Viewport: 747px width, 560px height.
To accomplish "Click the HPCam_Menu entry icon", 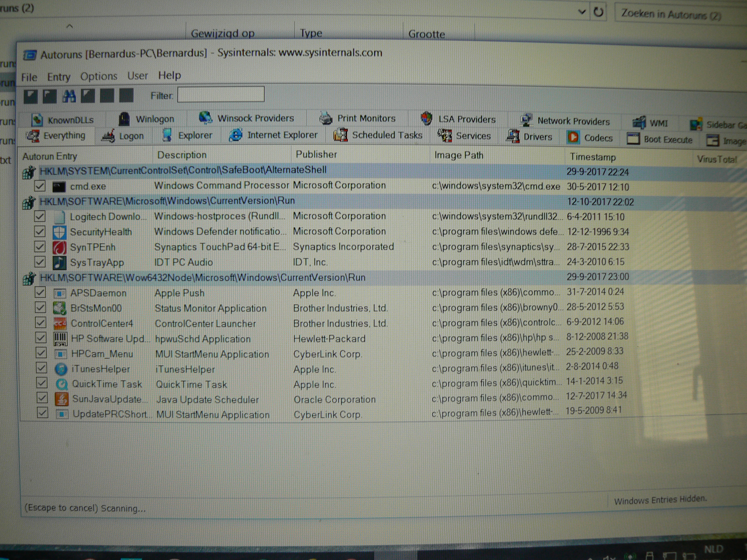I will pyautogui.click(x=61, y=354).
